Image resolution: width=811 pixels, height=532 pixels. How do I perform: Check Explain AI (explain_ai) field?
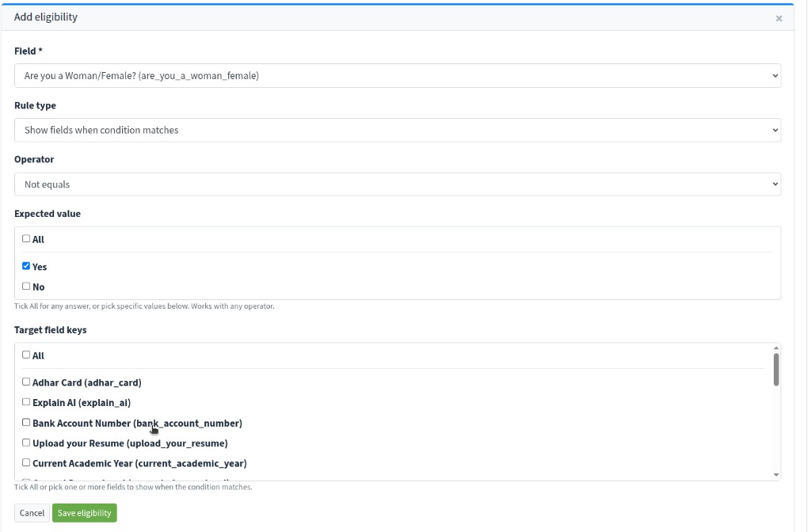pyautogui.click(x=26, y=401)
